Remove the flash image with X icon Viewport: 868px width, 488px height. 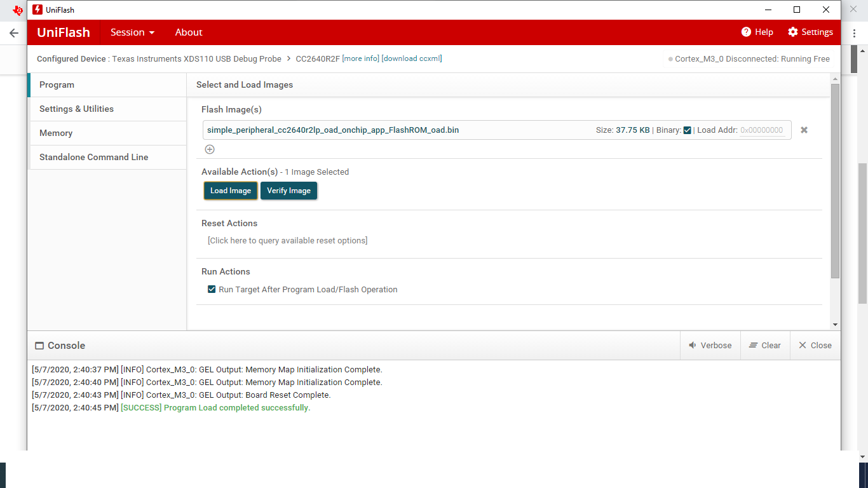[804, 130]
